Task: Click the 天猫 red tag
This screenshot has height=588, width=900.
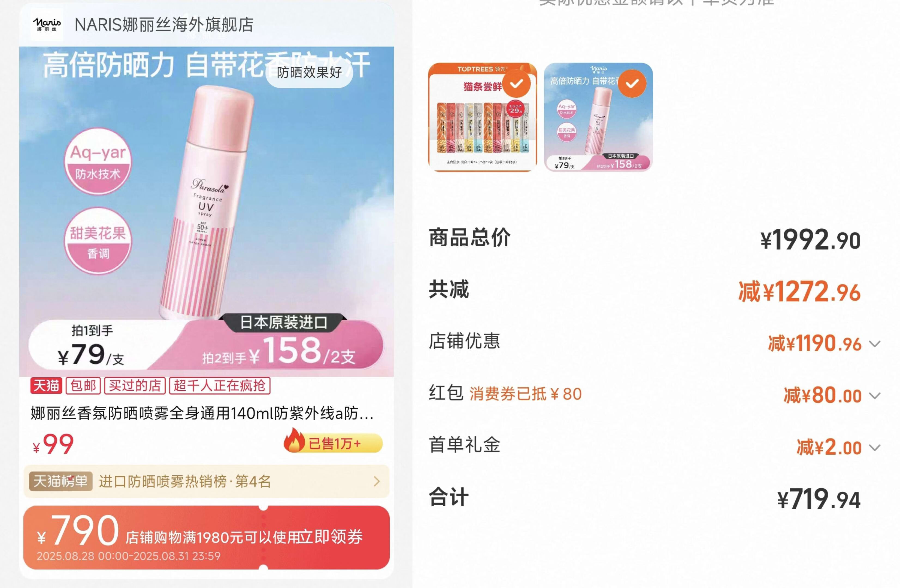Action: [46, 386]
